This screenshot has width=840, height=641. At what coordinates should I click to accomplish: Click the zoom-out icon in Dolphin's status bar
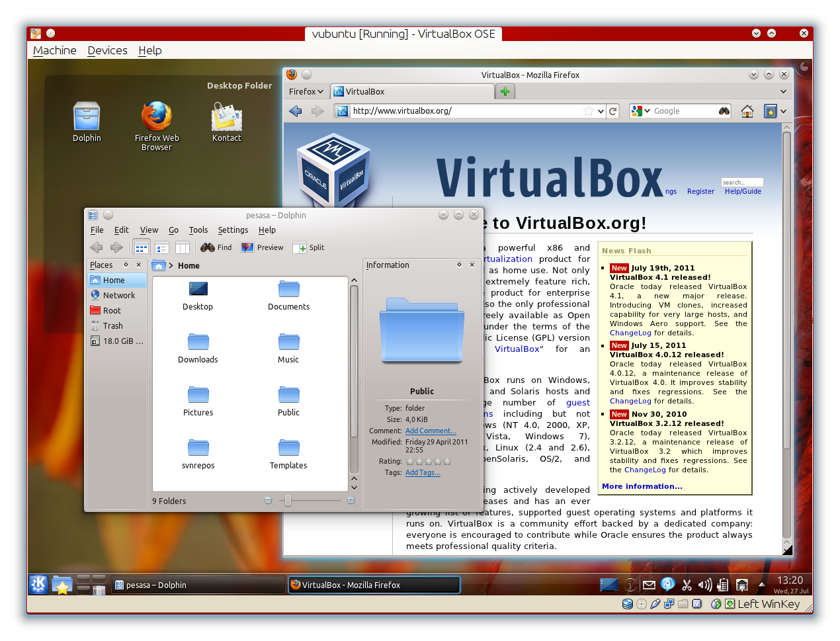pos(268,501)
